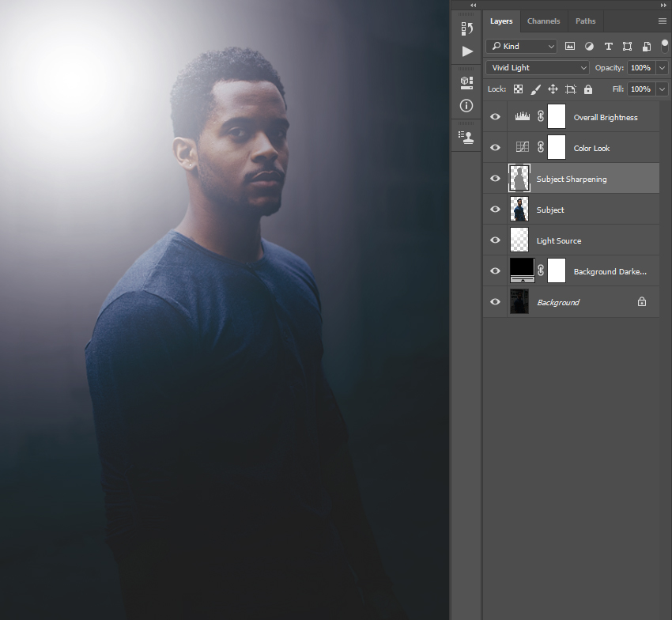The image size is (672, 620).
Task: Toggle the layer filtering on/off switch
Action: tap(665, 45)
